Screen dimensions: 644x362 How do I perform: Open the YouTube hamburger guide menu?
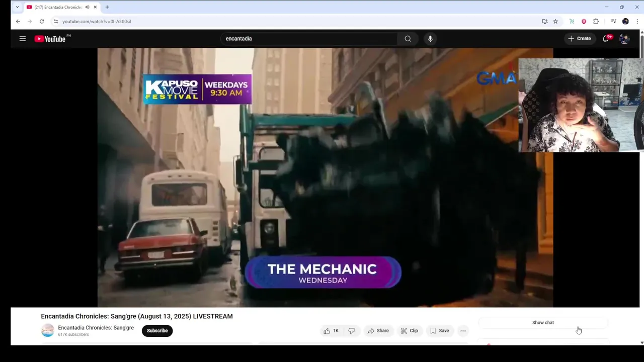[x=23, y=39]
